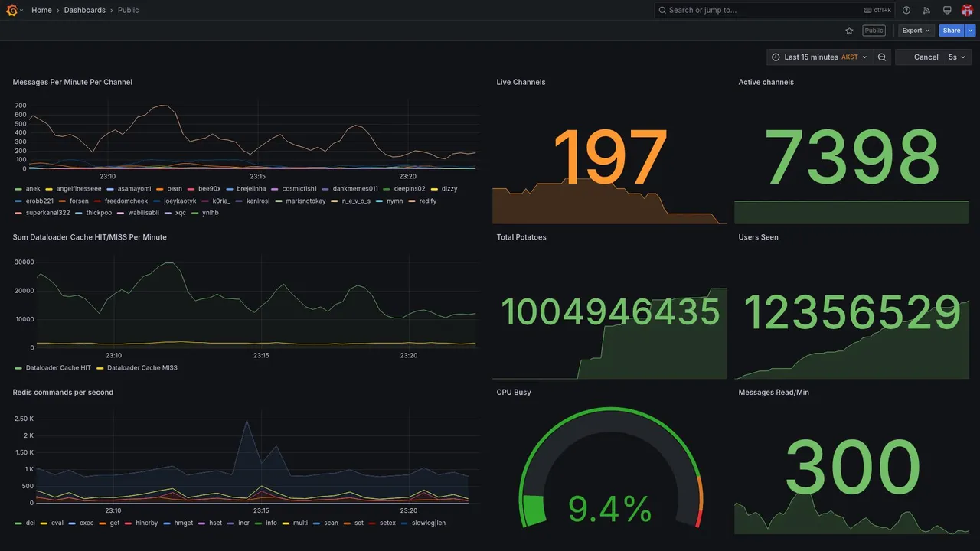Open the user profile avatar

[967, 10]
